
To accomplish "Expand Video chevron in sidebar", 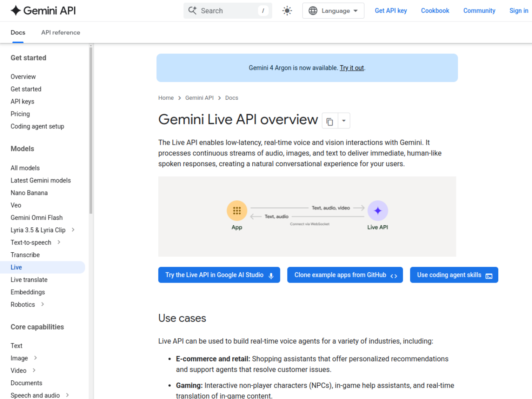I will pyautogui.click(x=34, y=370).
